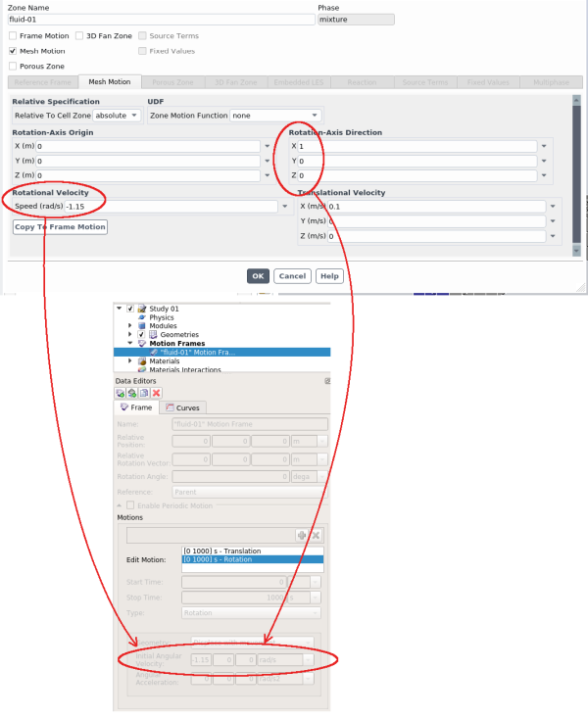Toggle the Source Terms checkbox
Viewport: 588px width, 718px height.
click(x=142, y=35)
